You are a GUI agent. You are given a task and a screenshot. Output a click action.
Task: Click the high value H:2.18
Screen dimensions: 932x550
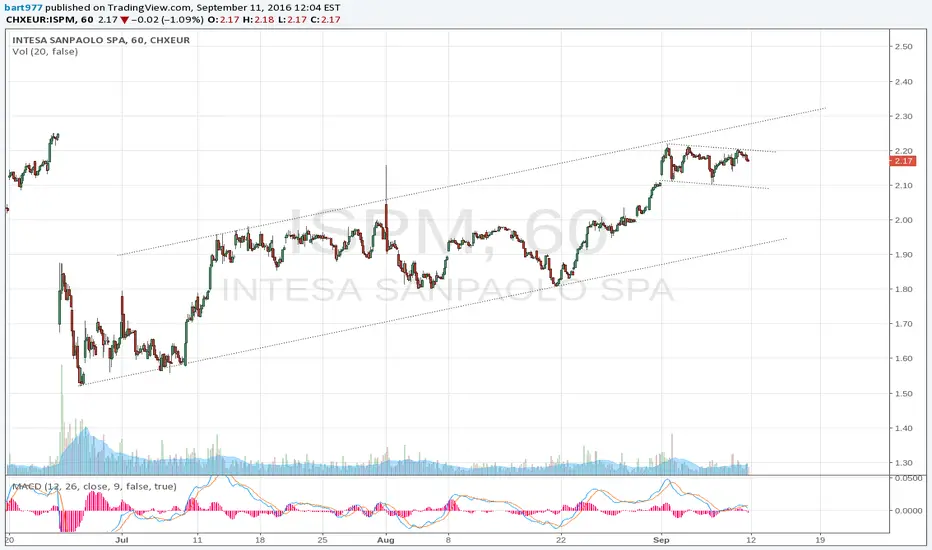click(x=258, y=20)
